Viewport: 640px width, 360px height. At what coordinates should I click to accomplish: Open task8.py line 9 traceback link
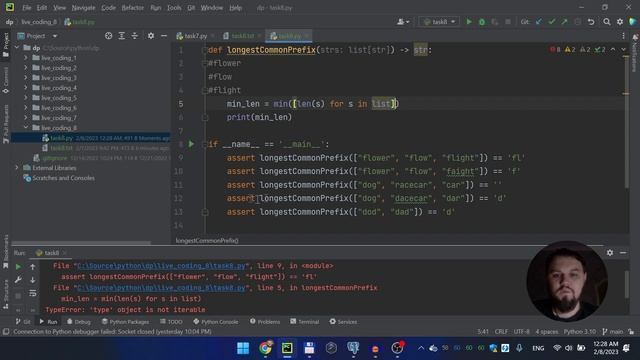tap(161, 266)
